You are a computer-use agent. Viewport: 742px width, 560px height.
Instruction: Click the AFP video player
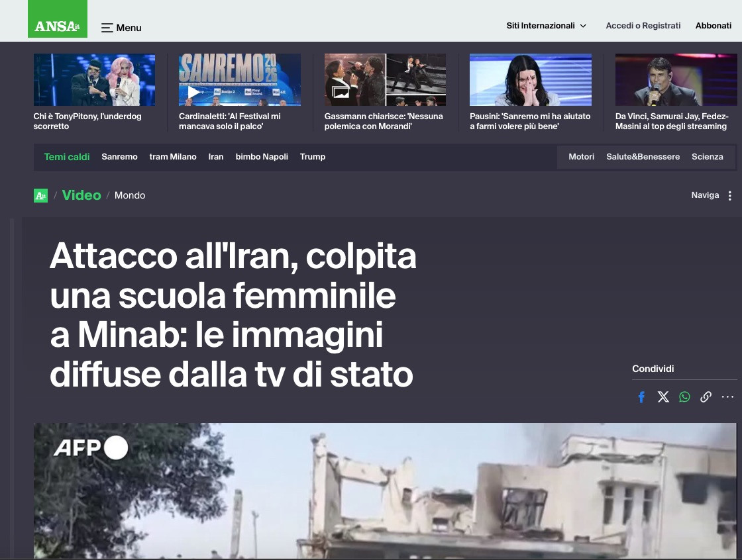pos(385,490)
